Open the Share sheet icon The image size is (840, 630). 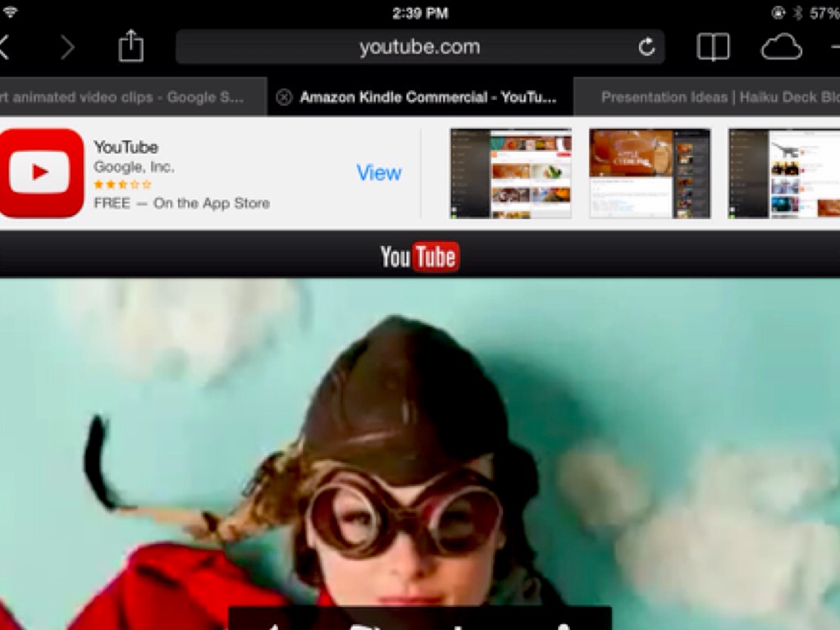130,47
